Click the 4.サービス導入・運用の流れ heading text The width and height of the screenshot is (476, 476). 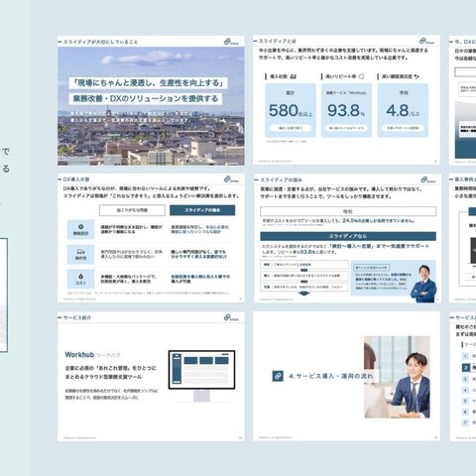(330, 376)
